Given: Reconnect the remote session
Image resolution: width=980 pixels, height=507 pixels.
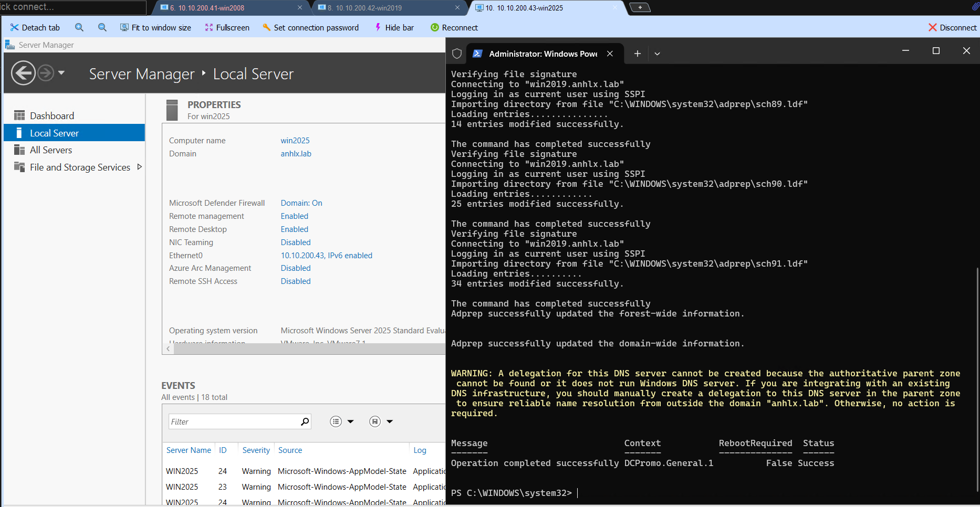Looking at the screenshot, I should [454, 27].
